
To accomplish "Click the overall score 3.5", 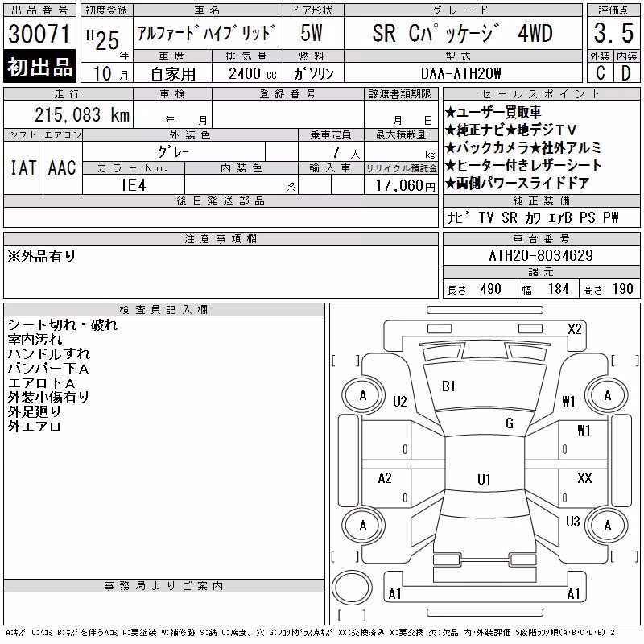I will tap(613, 33).
